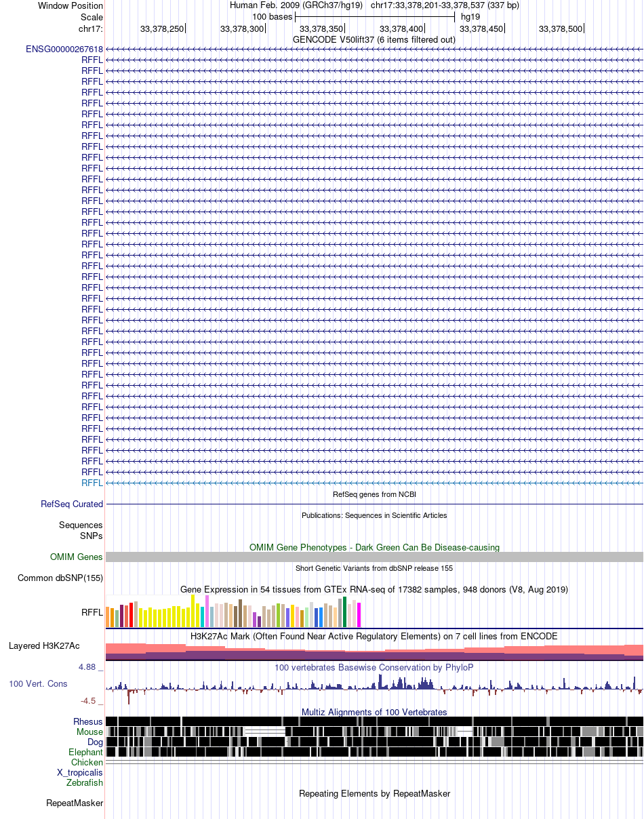Click the Common dbSNP(155) label

60,578
